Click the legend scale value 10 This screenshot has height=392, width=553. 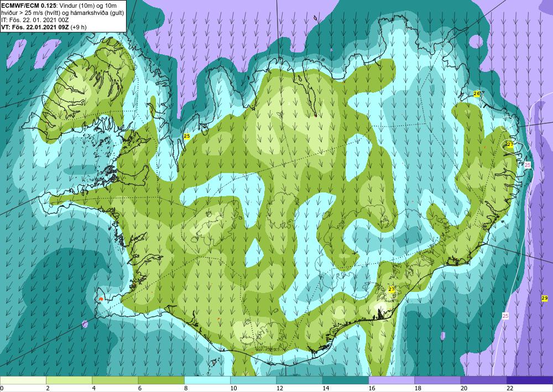click(233, 388)
